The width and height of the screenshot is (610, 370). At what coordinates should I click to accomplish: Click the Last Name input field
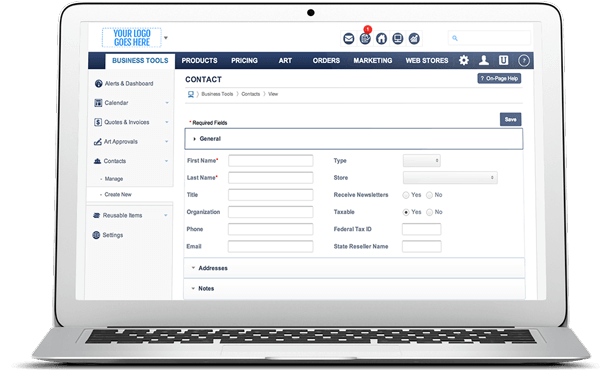271,178
